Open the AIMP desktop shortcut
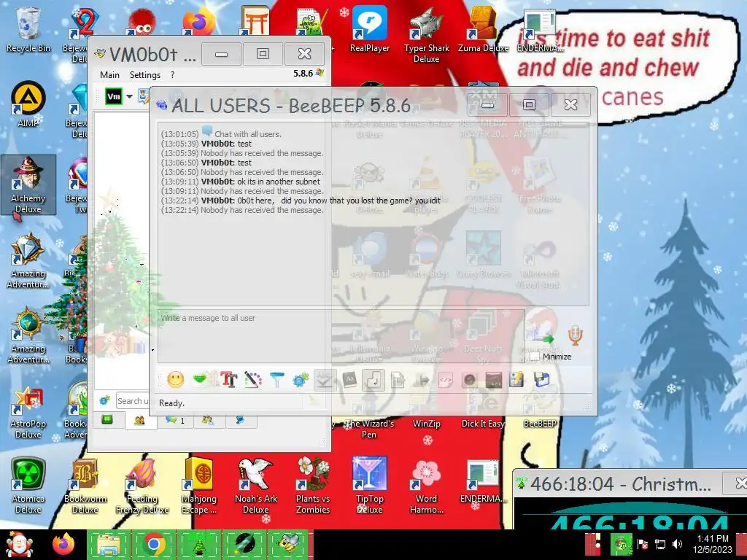The image size is (747, 560). click(x=28, y=104)
